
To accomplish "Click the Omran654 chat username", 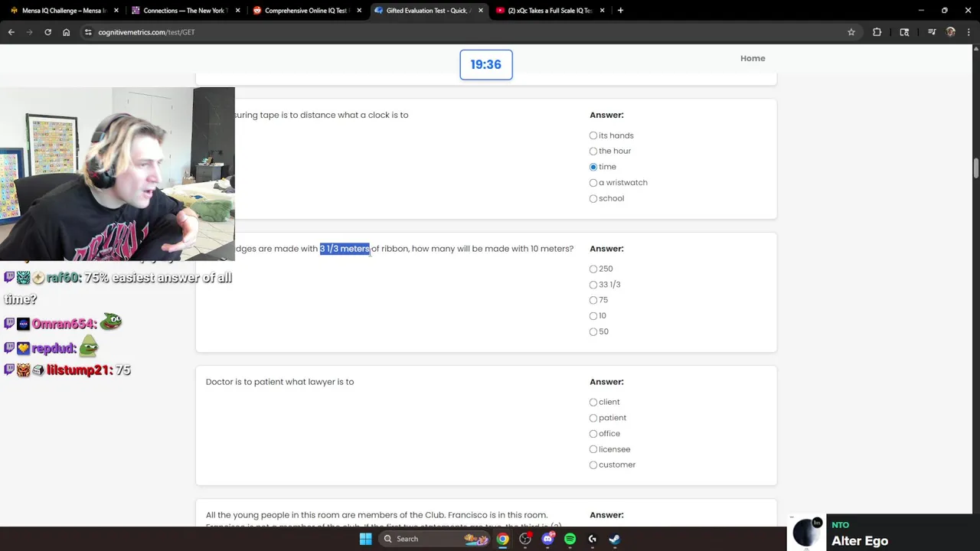I will pos(63,324).
